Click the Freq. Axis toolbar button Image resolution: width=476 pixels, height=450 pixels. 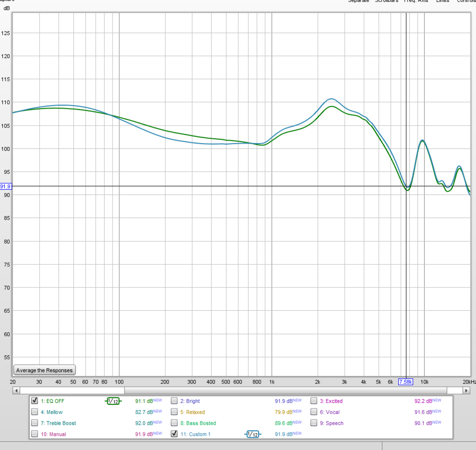(x=416, y=1)
